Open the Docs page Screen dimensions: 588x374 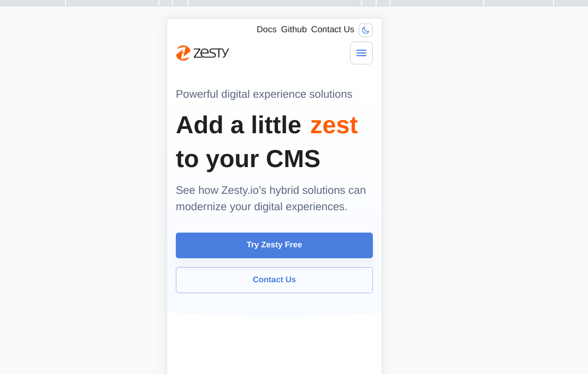pos(266,29)
